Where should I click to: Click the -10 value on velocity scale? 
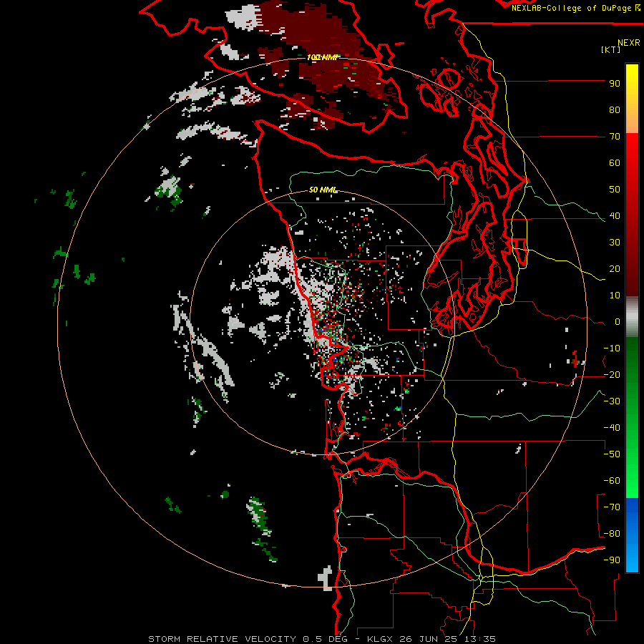612,348
